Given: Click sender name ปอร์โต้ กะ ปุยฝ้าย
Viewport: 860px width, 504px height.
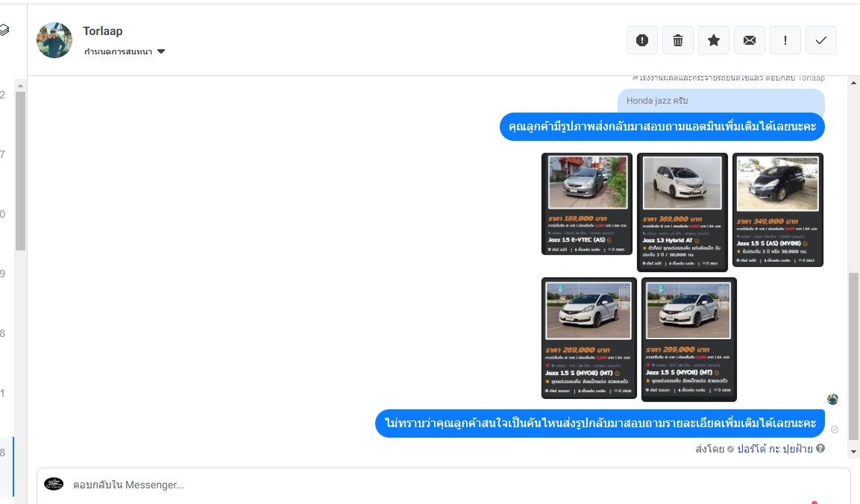Looking at the screenshot, I should [774, 449].
